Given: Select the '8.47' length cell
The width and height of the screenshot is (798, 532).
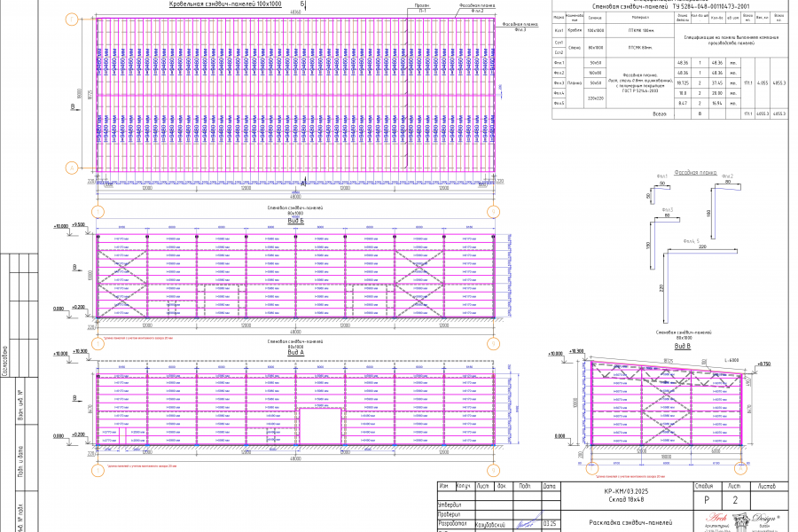Looking at the screenshot, I should click(x=683, y=103).
